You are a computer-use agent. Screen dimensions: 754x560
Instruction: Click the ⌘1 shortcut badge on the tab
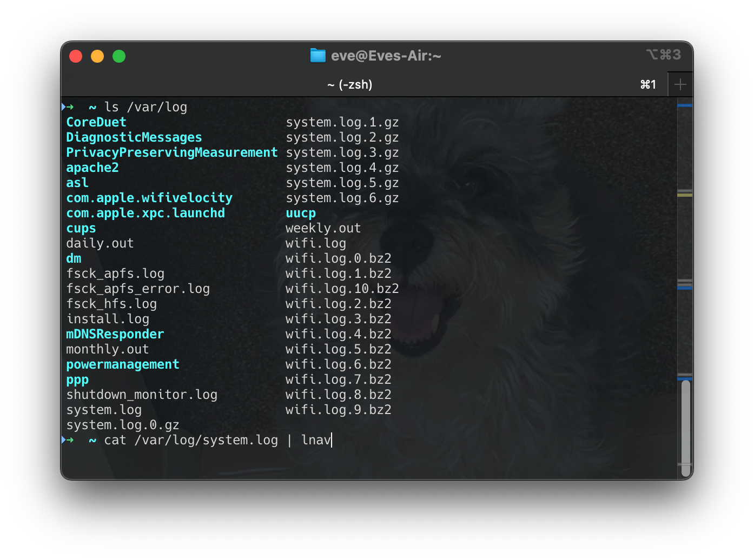tap(647, 84)
